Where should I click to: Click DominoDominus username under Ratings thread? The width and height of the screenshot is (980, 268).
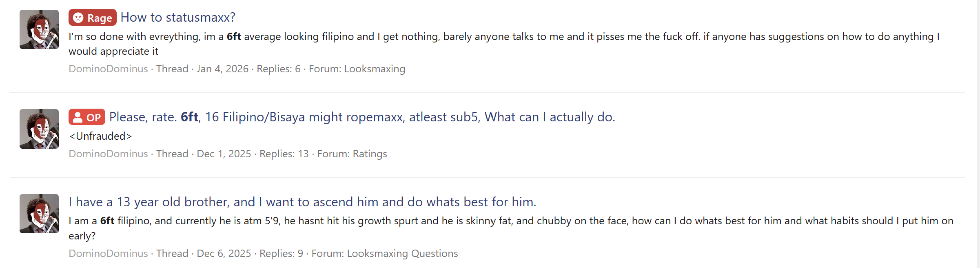pyautogui.click(x=108, y=154)
